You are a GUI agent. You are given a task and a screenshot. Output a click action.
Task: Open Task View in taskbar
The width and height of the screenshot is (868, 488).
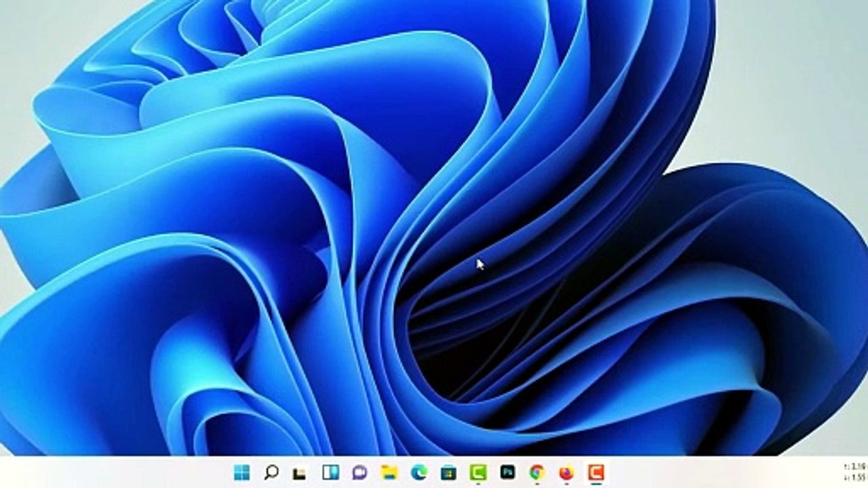coord(300,472)
